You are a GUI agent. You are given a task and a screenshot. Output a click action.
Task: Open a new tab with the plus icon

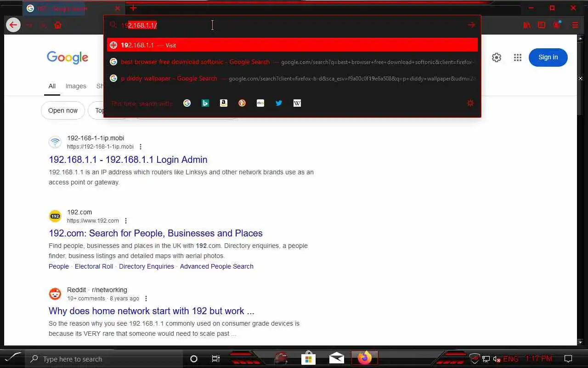point(133,8)
